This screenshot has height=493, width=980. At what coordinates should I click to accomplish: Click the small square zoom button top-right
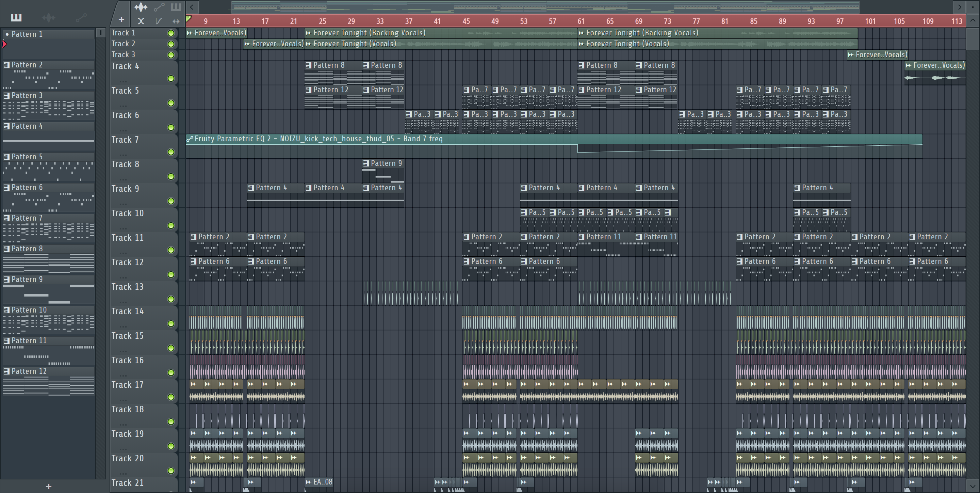973,7
